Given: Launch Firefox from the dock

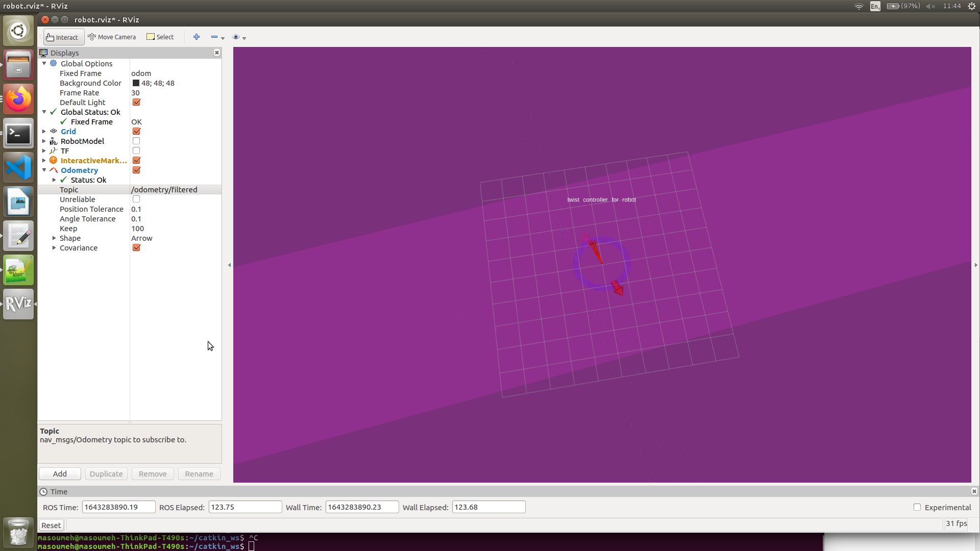Looking at the screenshot, I should [18, 99].
